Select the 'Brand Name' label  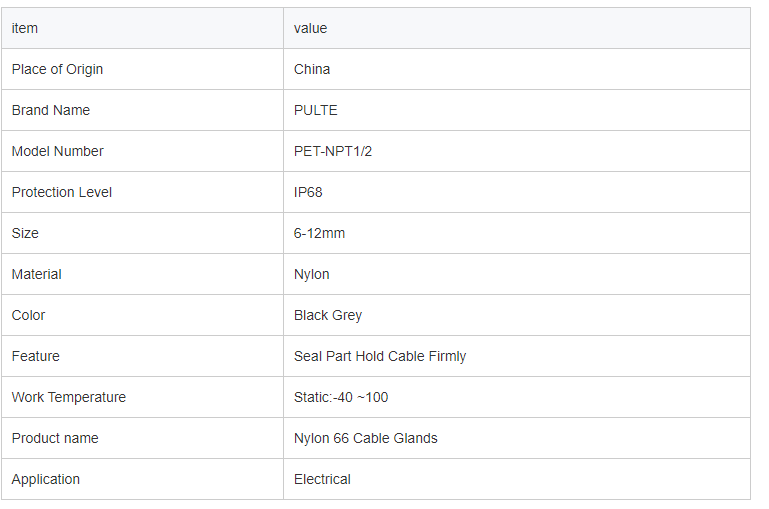coord(51,110)
